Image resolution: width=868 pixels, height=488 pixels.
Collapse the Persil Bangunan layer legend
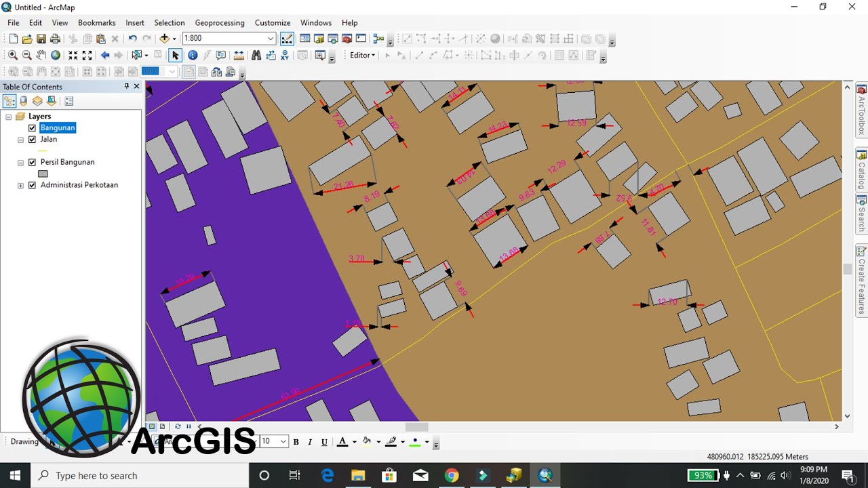click(20, 163)
